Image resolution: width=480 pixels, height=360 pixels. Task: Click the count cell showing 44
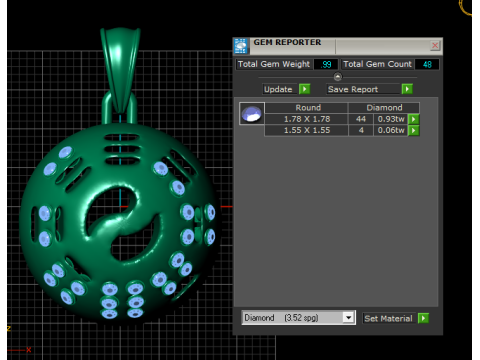pos(361,119)
